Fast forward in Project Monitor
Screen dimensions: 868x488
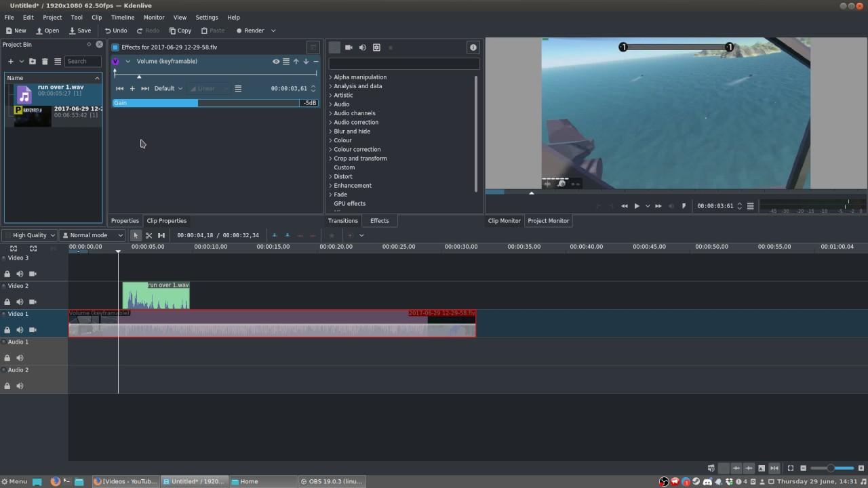pos(658,206)
